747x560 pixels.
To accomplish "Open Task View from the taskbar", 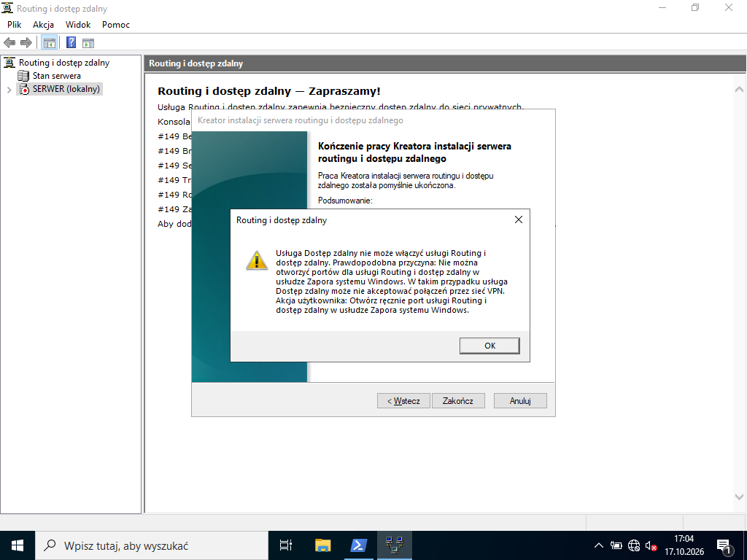I will tap(286, 545).
